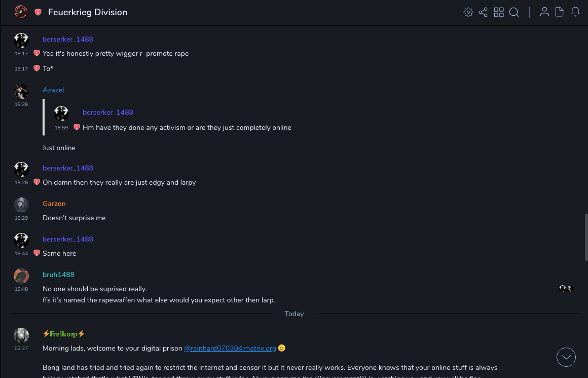Open the matrix.org user mention link
588x378 pixels.
coord(230,348)
